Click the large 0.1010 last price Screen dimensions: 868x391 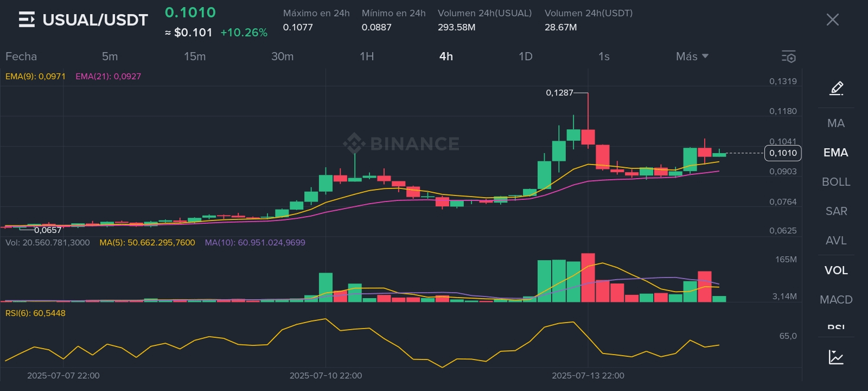coord(190,12)
